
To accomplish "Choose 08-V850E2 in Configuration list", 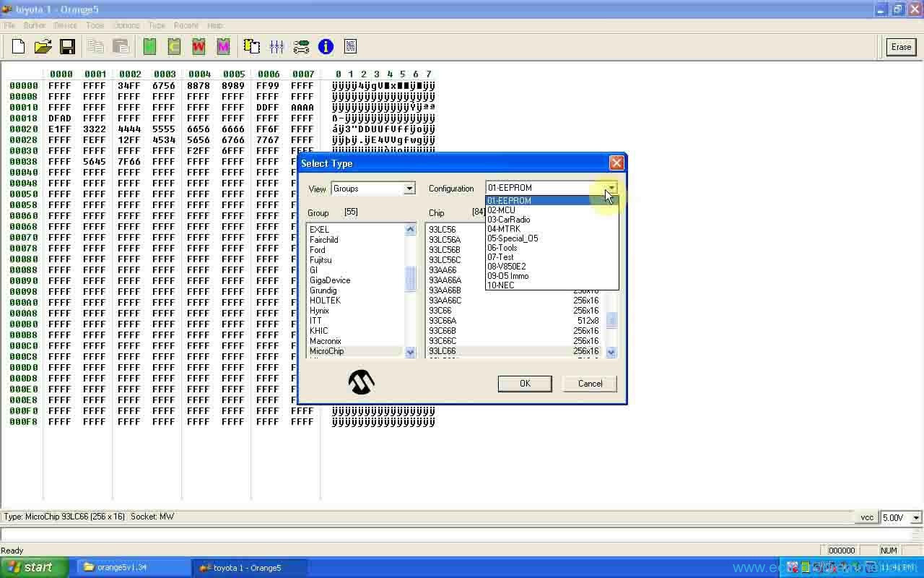I will click(552, 267).
